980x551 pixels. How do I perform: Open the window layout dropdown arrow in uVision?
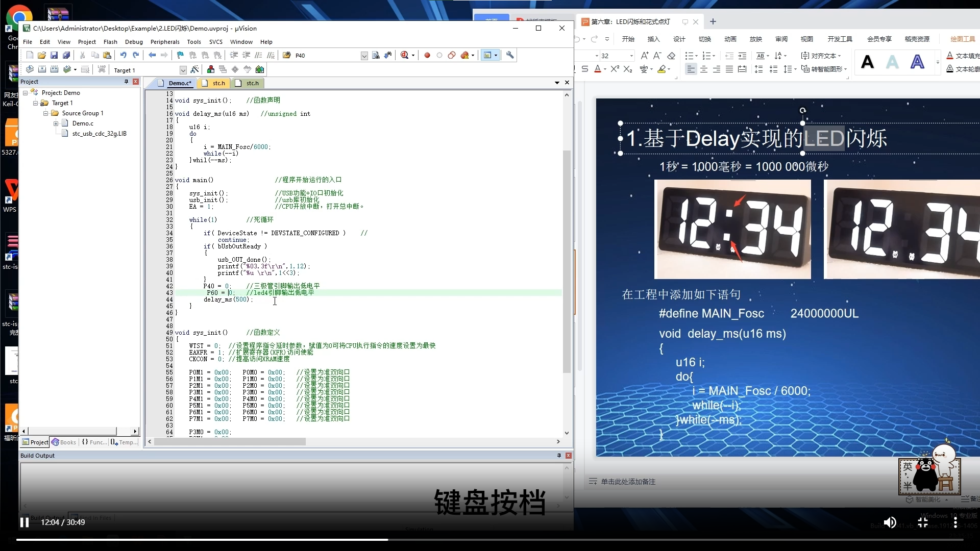coord(496,55)
